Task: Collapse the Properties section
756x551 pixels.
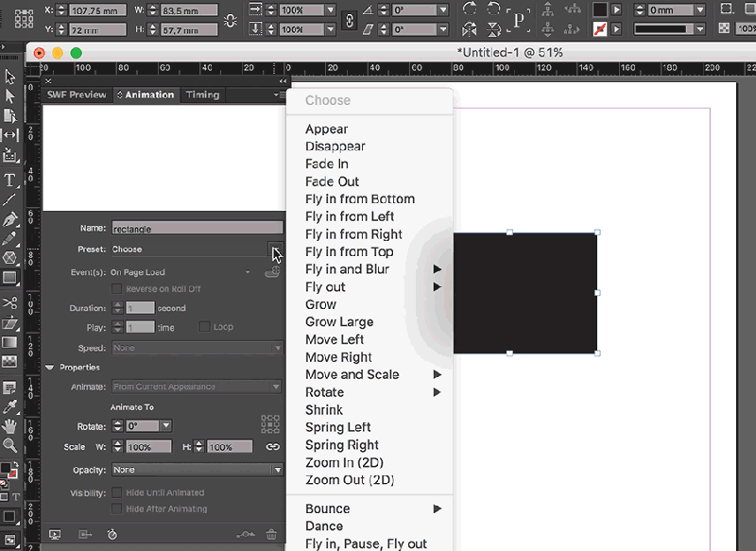Action: [x=50, y=368]
